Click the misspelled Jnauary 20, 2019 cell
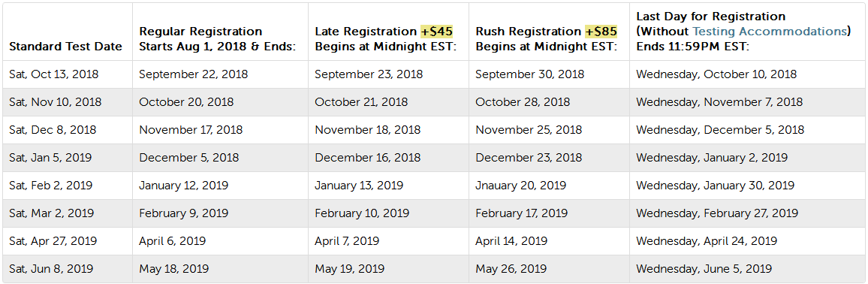Screen dimensions: 868x284 tap(521, 186)
